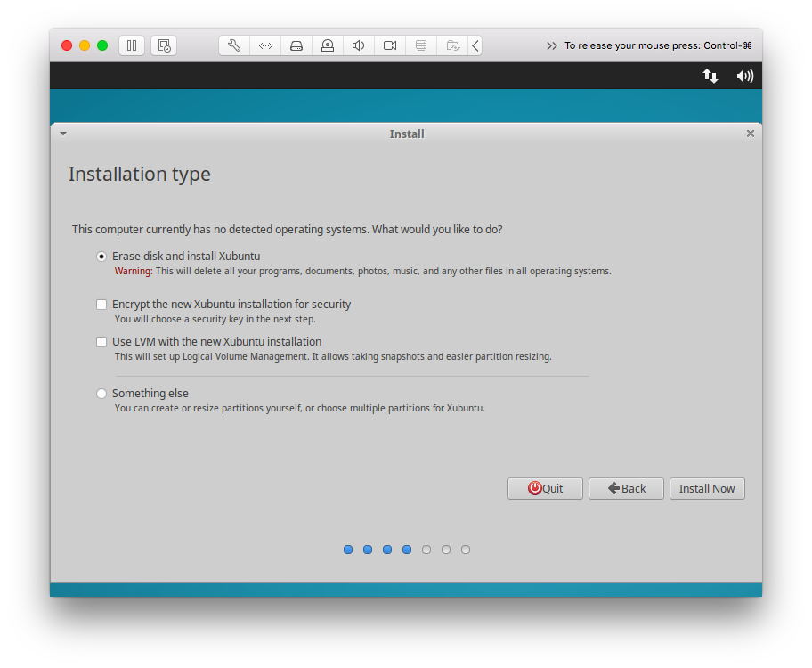Click the USB device icon
The width and height of the screenshot is (812, 668).
click(421, 45)
